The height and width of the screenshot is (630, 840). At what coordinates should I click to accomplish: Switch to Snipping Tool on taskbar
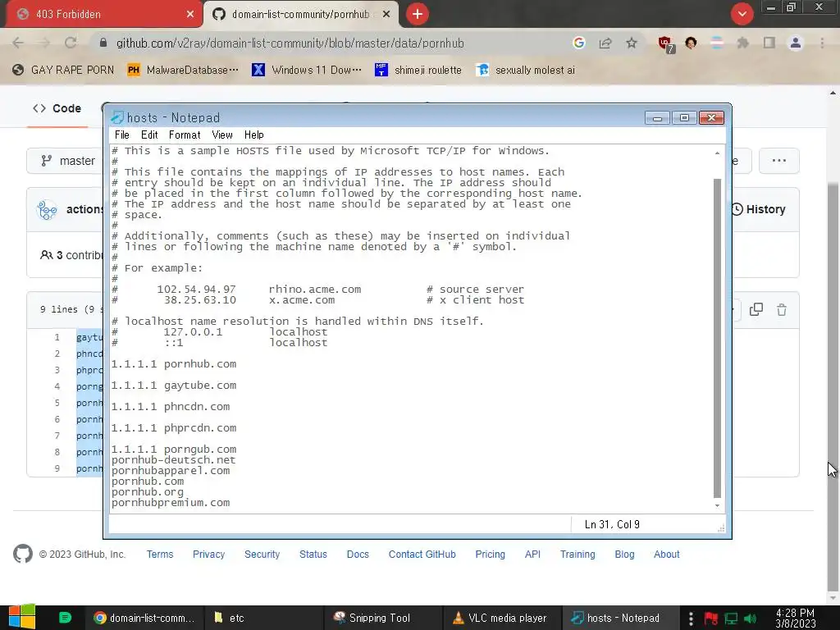click(383, 618)
